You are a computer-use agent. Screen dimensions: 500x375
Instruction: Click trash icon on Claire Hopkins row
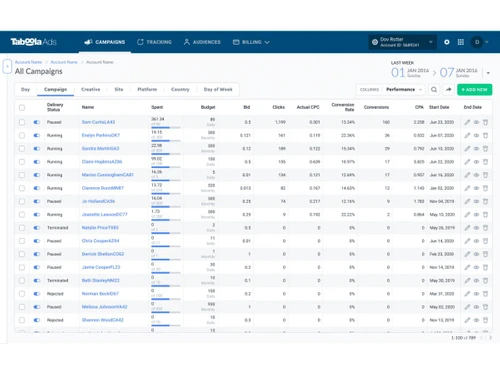point(485,162)
